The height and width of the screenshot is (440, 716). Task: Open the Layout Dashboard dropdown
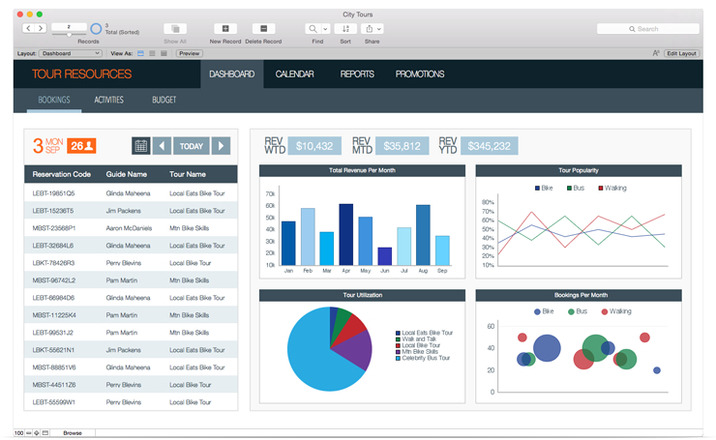tap(70, 53)
